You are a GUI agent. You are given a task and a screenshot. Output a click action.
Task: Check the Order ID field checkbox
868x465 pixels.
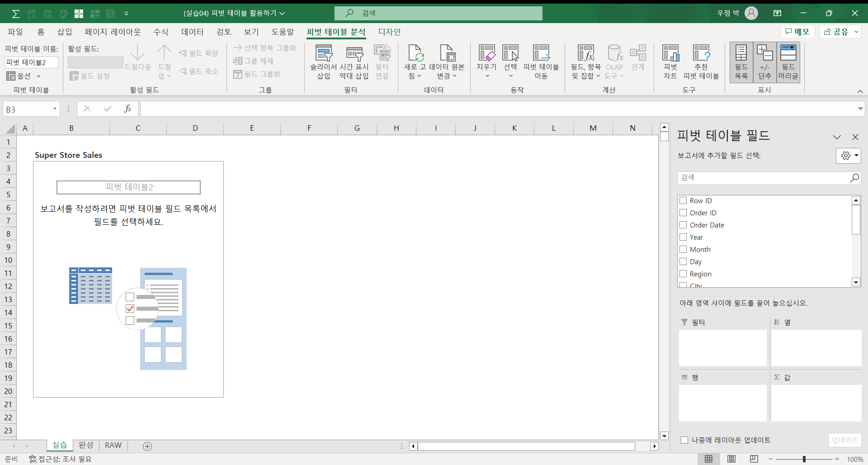[683, 213]
